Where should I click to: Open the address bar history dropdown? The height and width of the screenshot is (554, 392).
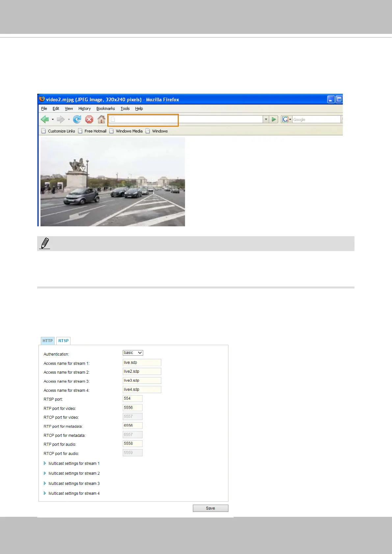point(266,119)
